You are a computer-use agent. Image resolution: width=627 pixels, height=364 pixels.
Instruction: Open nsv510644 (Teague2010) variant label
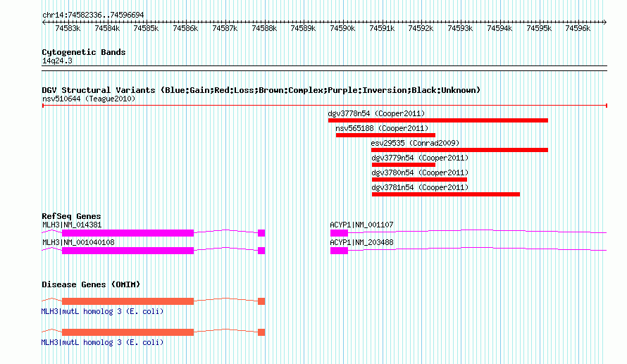(x=89, y=99)
